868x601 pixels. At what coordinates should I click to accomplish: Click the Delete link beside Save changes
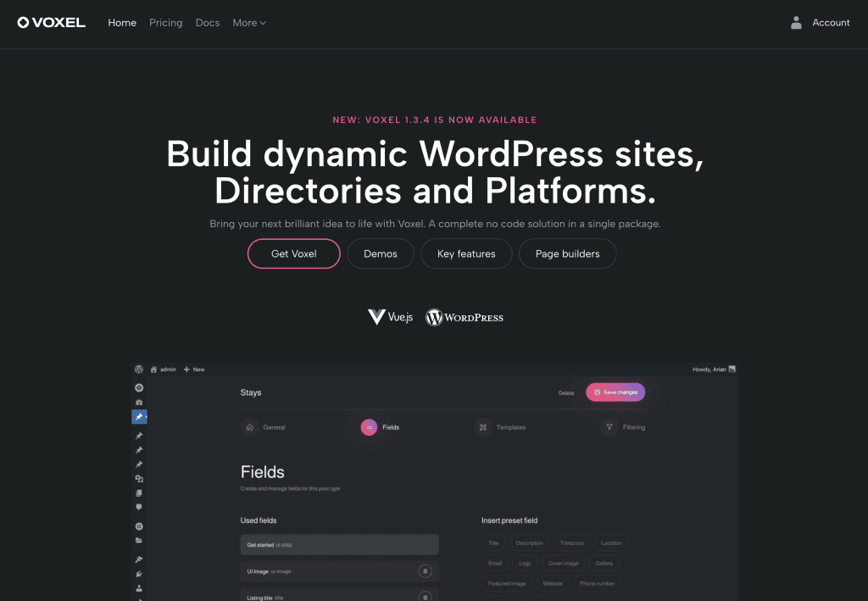click(x=566, y=393)
